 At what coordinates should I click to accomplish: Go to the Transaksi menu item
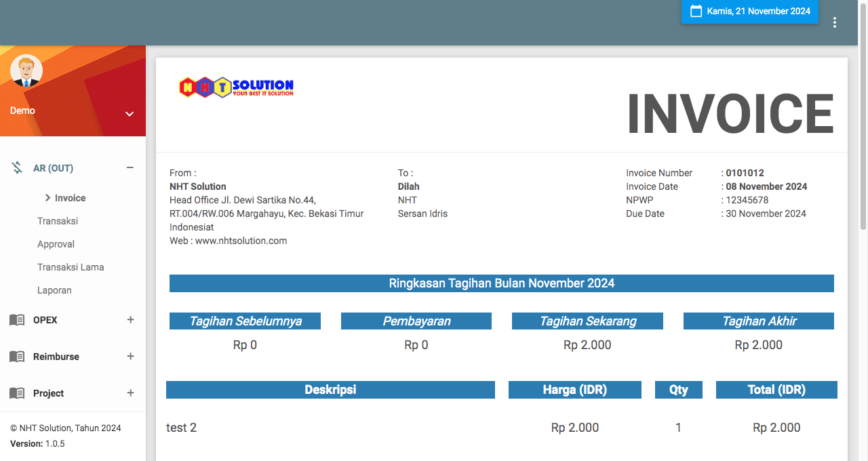(58, 221)
